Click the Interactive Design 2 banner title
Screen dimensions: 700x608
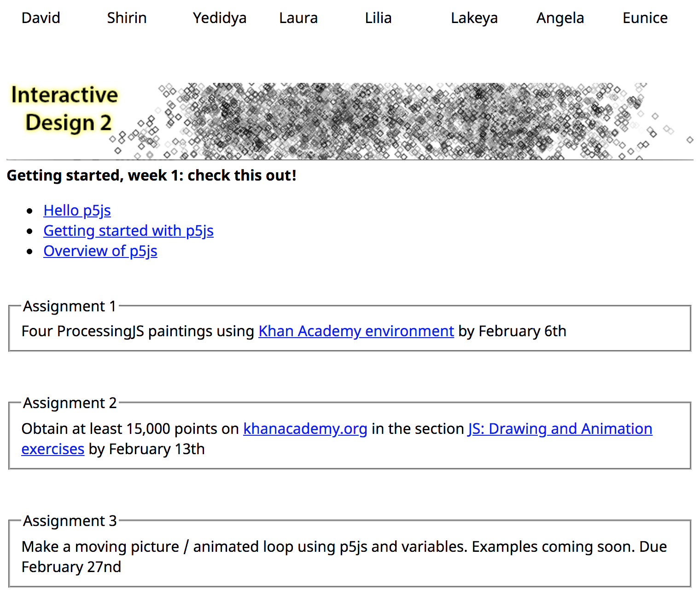click(x=64, y=109)
